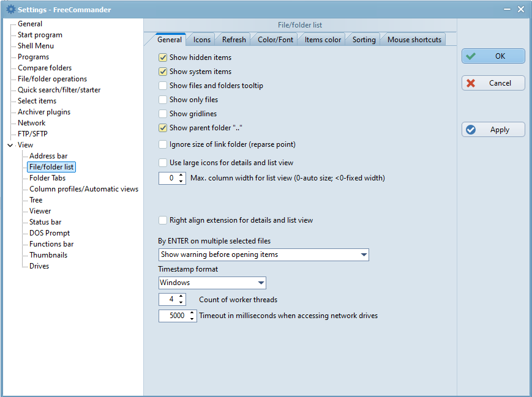This screenshot has width=532, height=397.
Task: Open Drives settings
Action: point(39,266)
